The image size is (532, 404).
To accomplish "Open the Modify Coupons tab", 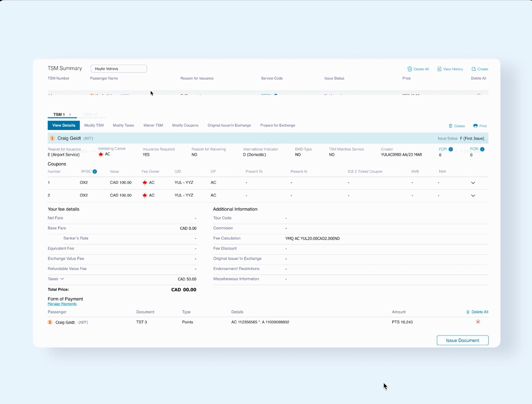I will coord(185,125).
